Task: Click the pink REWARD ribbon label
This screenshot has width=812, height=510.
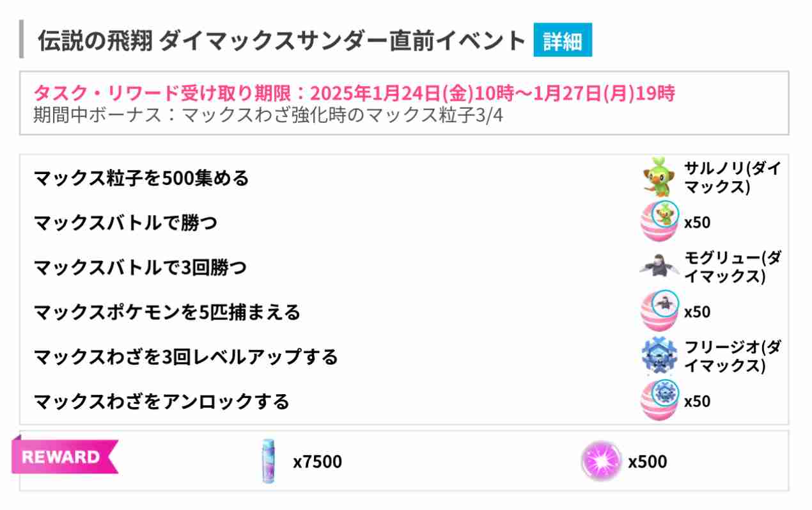Action: click(x=64, y=457)
